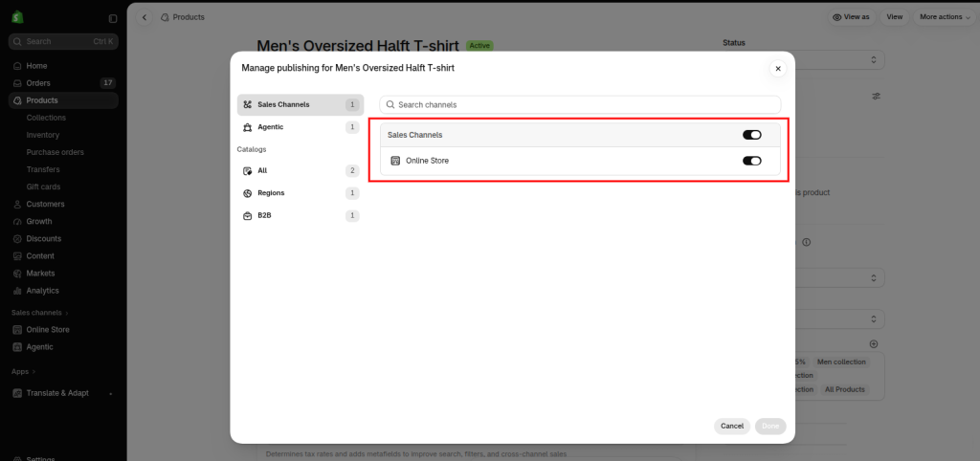Expand the Apps sidebar section

pyautogui.click(x=24, y=372)
